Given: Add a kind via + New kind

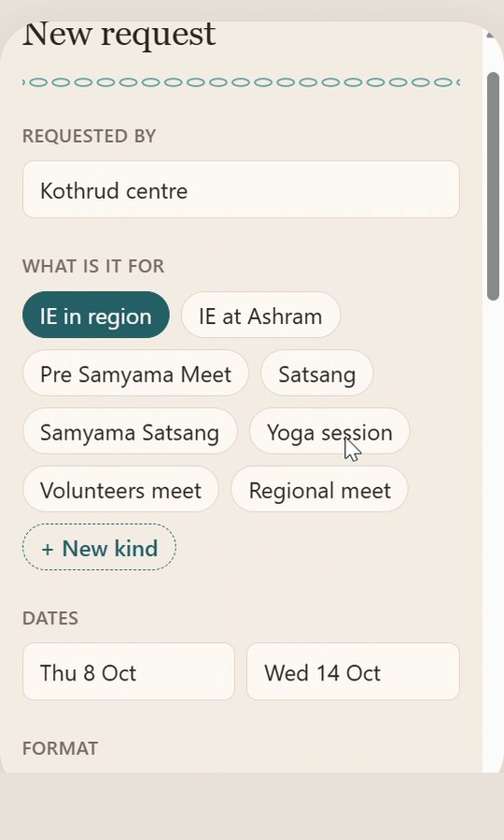Looking at the screenshot, I should [x=99, y=547].
